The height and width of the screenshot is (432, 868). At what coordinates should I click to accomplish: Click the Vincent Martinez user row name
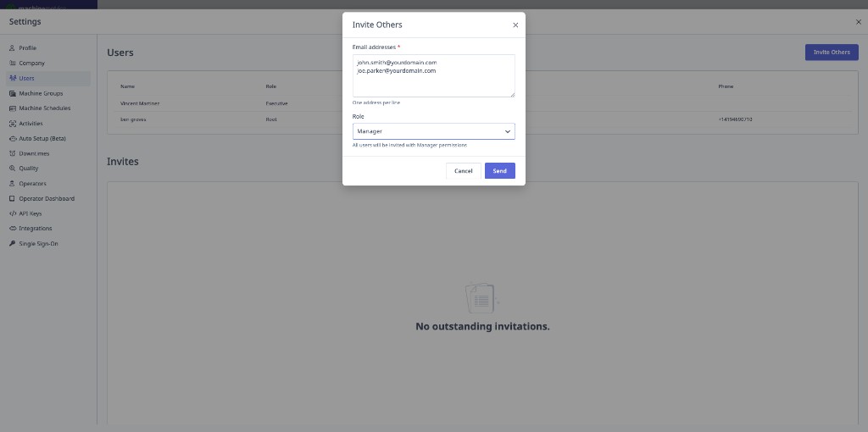pyautogui.click(x=140, y=103)
